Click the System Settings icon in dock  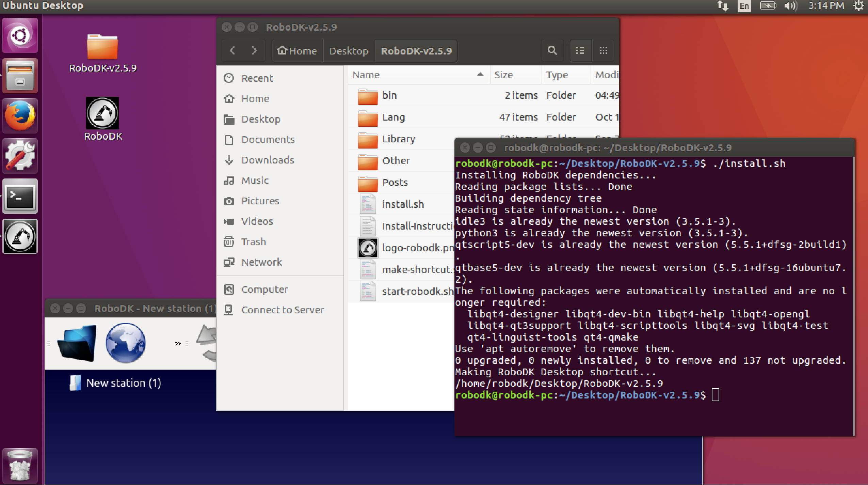[21, 156]
